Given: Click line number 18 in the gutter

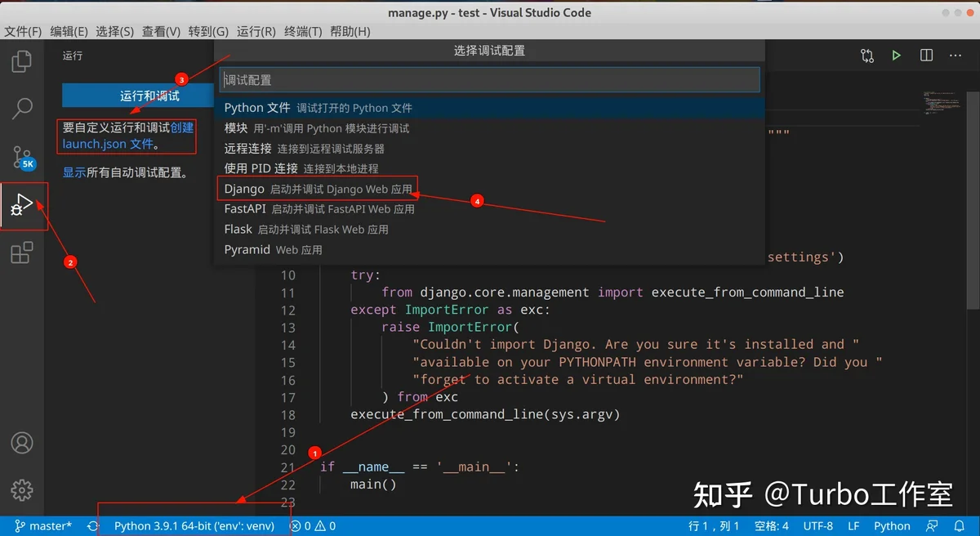Looking at the screenshot, I should pos(287,414).
